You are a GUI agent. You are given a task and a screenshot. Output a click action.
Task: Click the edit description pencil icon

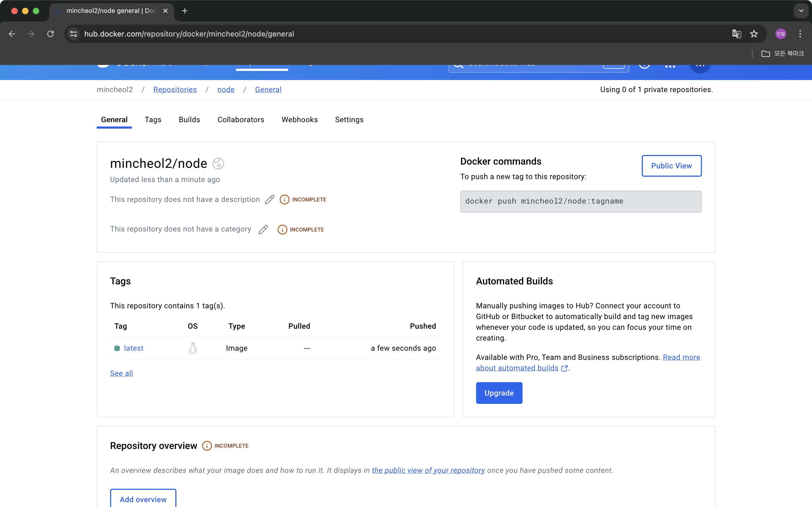click(x=270, y=200)
